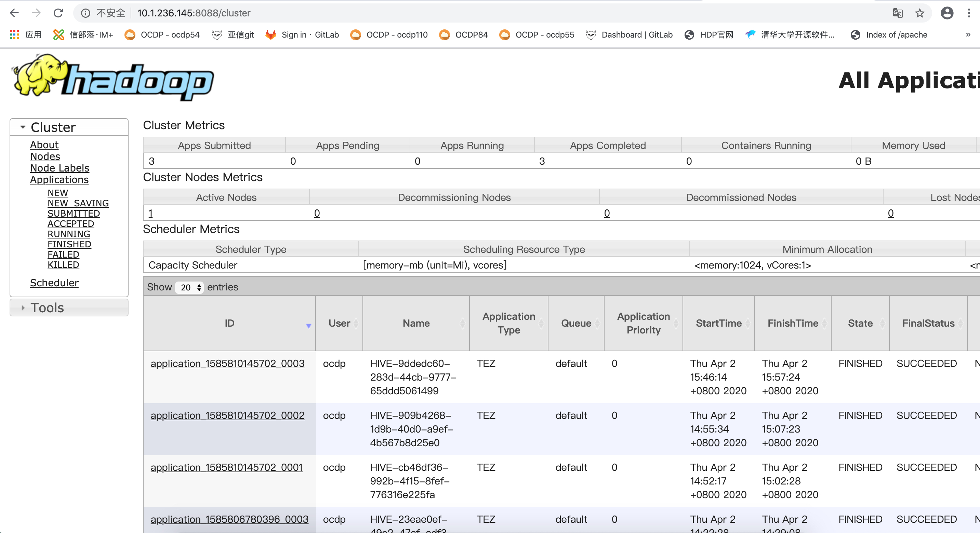Sort table by StartTime column
Viewport: 980px width, 533px height.
[x=719, y=323]
